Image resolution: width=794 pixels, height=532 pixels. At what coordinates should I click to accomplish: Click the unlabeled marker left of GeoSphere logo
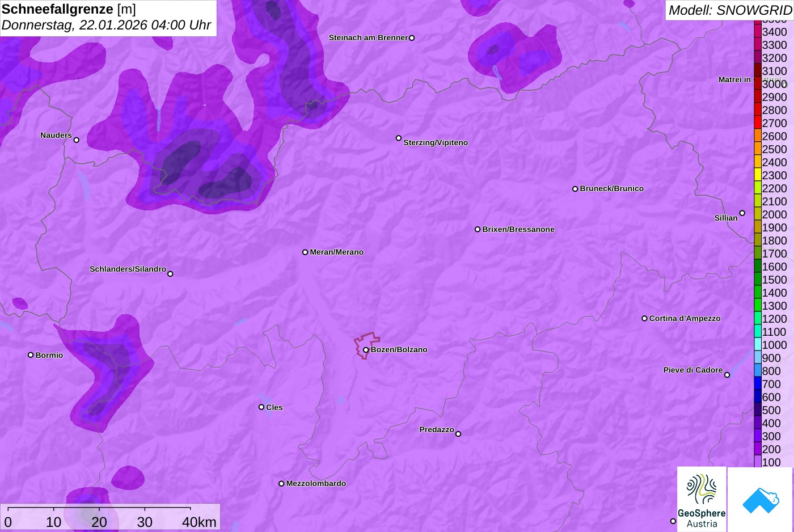click(x=673, y=521)
